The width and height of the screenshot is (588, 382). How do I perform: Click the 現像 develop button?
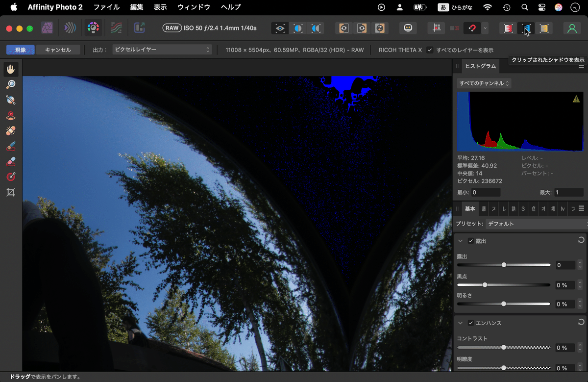pyautogui.click(x=20, y=50)
